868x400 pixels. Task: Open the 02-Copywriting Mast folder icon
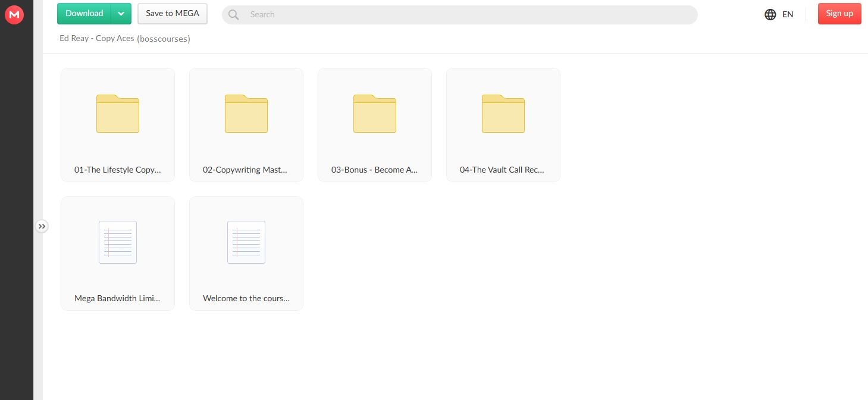point(246,114)
